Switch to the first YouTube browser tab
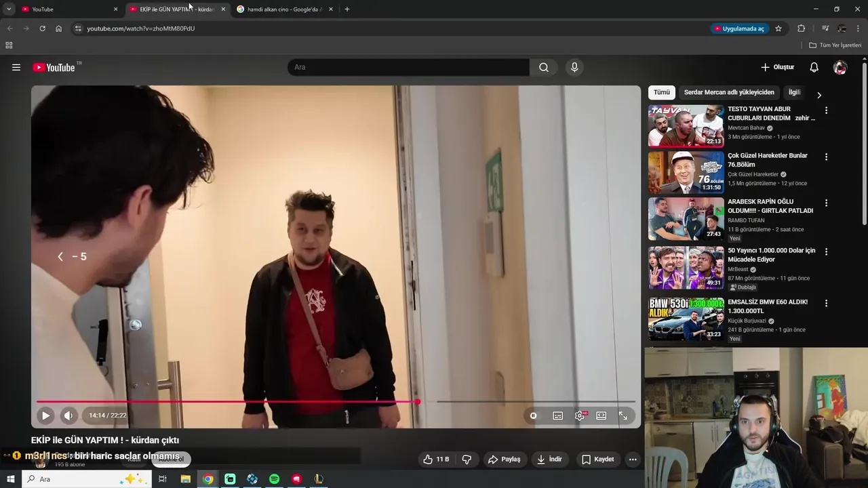This screenshot has height=488, width=868. tap(68, 9)
